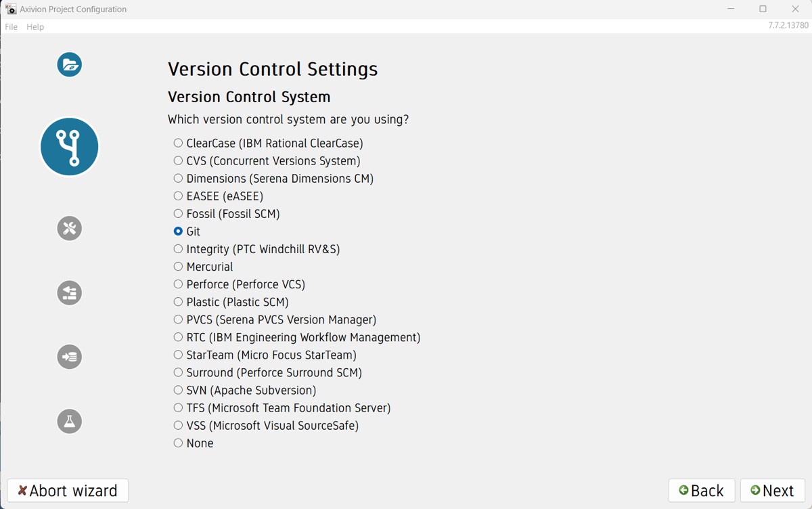Pick the None radio option

(x=178, y=443)
